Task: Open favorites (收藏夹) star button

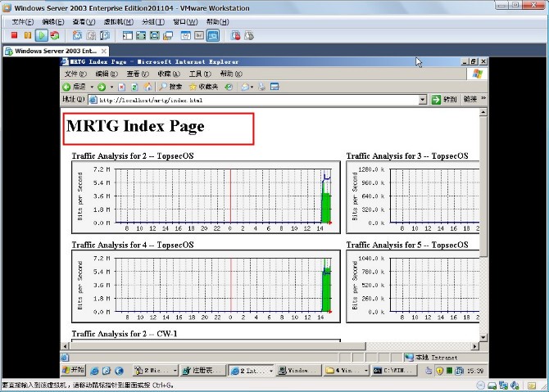Action: point(203,87)
